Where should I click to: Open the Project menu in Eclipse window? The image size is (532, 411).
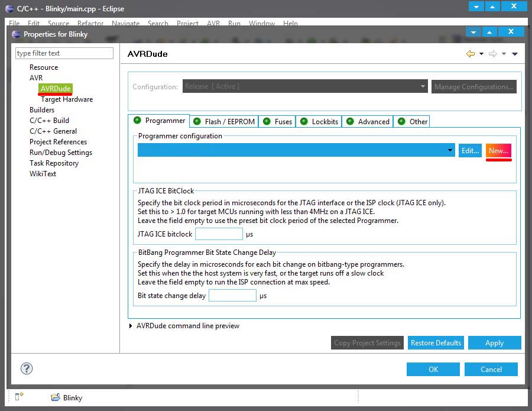187,24
